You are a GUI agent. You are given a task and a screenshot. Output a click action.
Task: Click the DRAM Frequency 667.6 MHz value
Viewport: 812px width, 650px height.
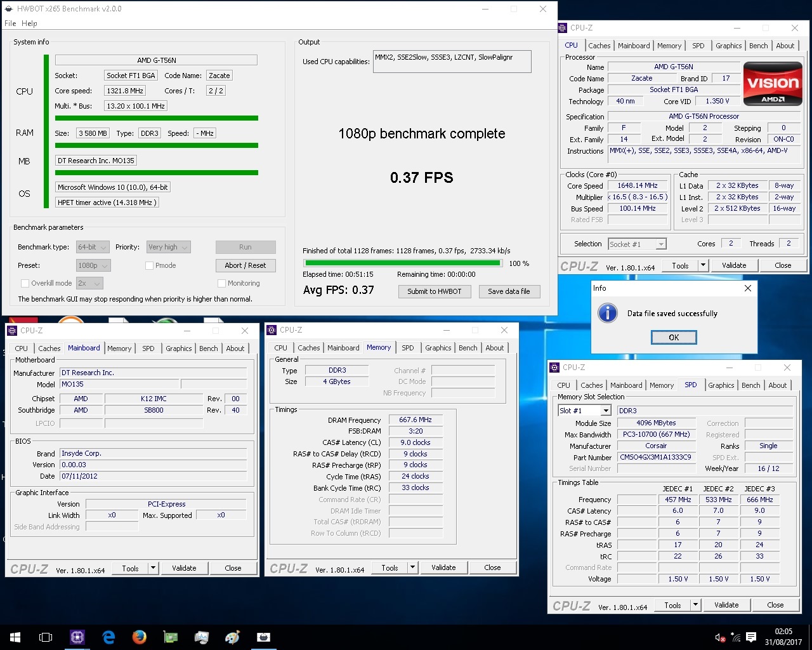[416, 420]
